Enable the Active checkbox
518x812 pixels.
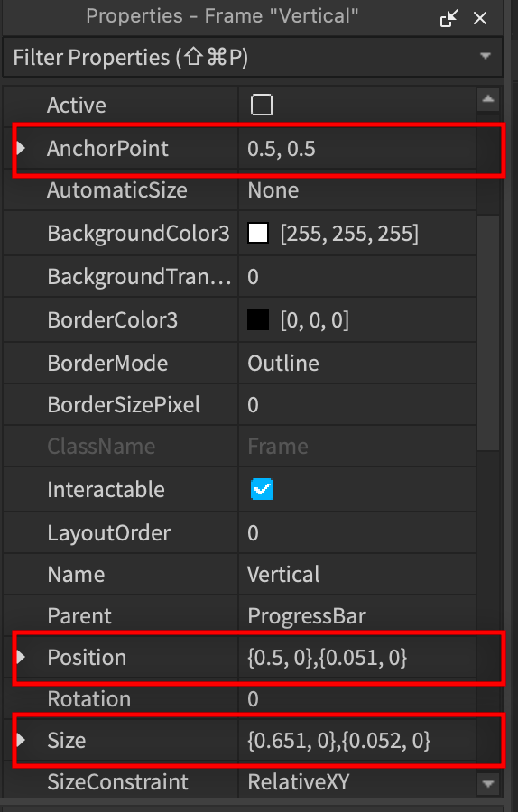click(x=262, y=106)
